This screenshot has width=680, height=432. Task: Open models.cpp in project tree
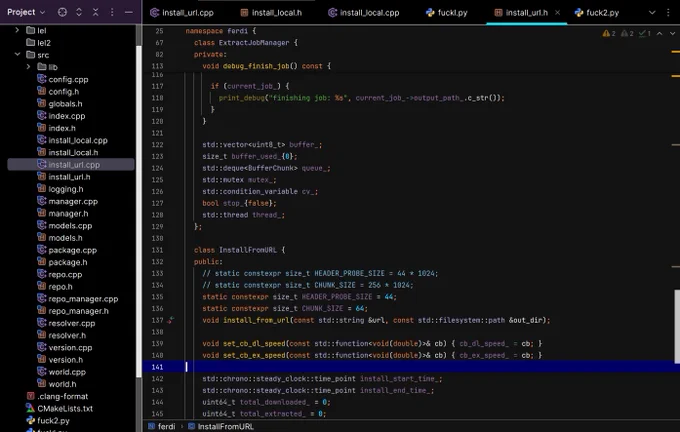[x=65, y=226]
